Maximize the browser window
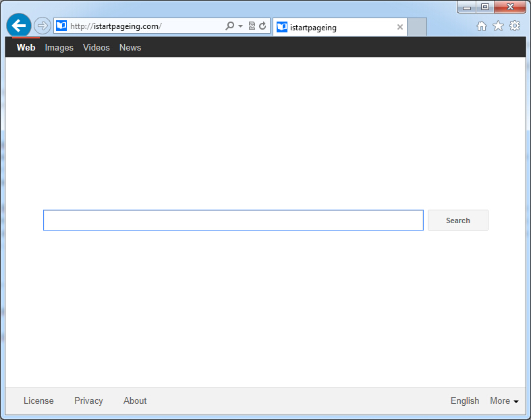 [x=485, y=7]
